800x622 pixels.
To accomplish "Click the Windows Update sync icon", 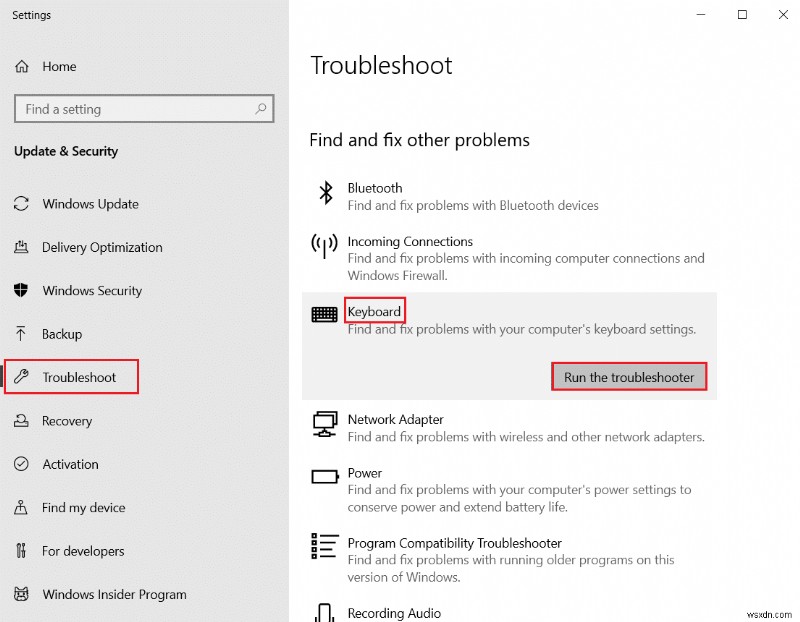I will pos(21,204).
